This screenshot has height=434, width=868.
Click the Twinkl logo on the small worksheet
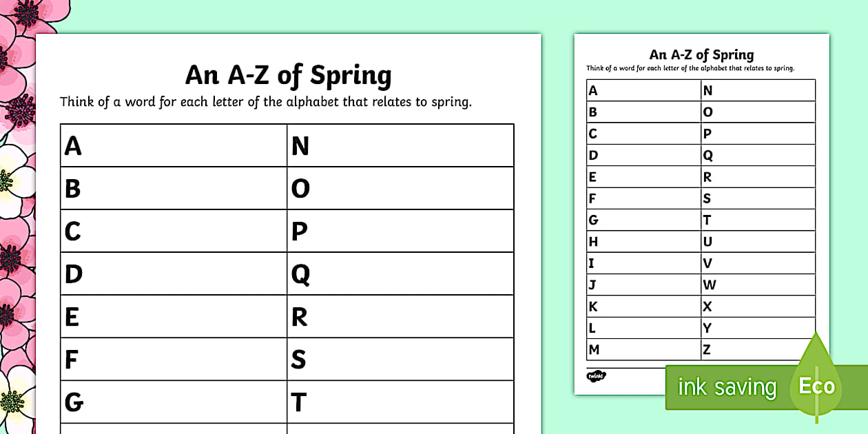click(x=596, y=376)
